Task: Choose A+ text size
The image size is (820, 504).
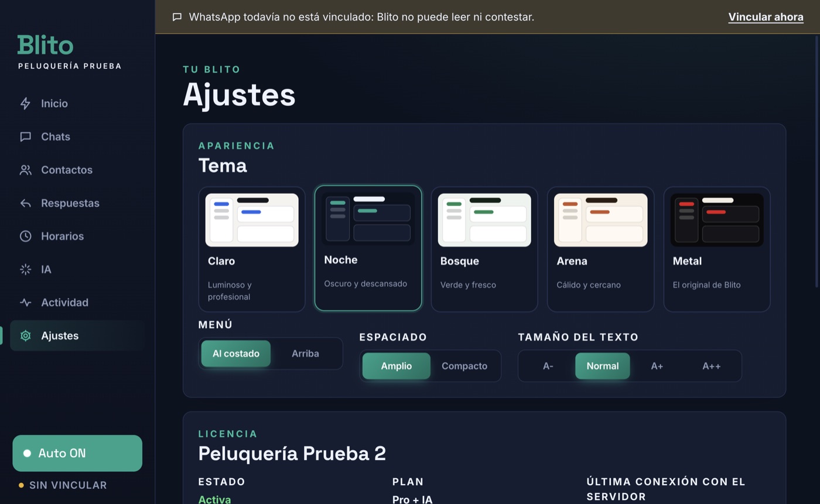Action: pos(657,366)
